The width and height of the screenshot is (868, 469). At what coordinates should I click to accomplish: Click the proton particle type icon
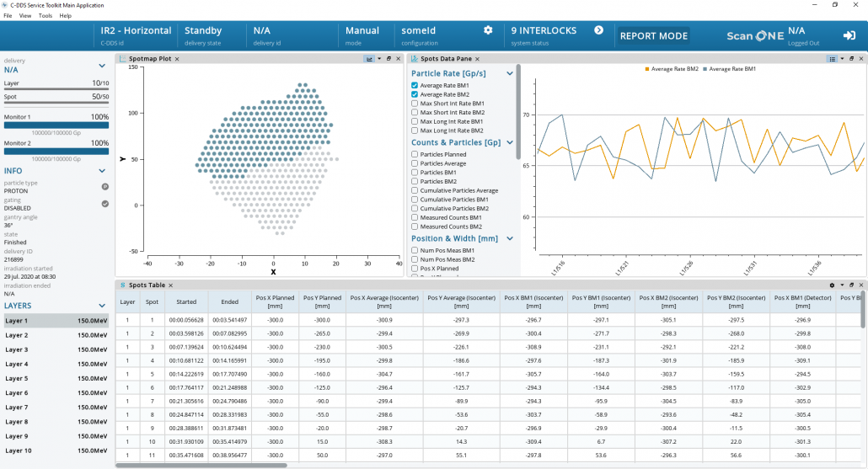pos(105,186)
